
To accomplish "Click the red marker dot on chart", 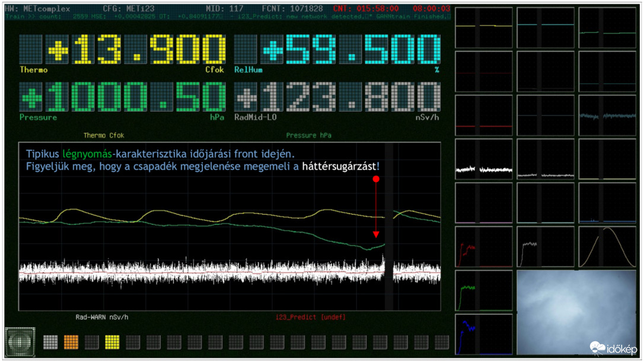I will 375,178.
